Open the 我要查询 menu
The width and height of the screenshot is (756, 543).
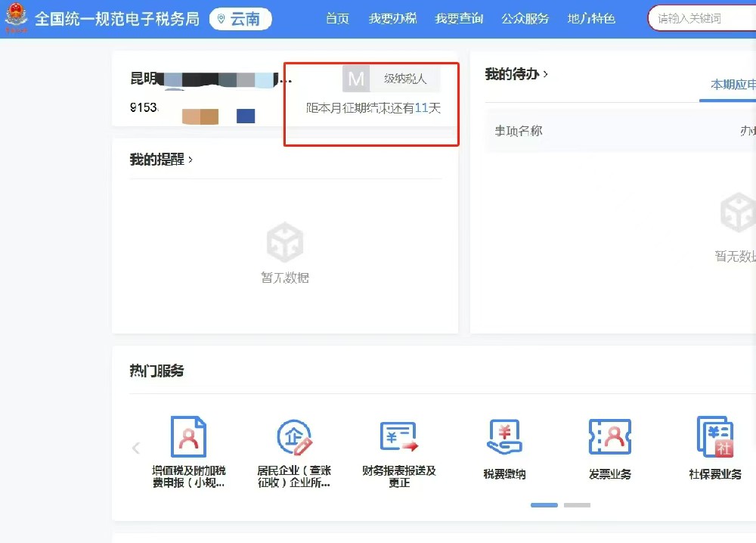pyautogui.click(x=459, y=19)
